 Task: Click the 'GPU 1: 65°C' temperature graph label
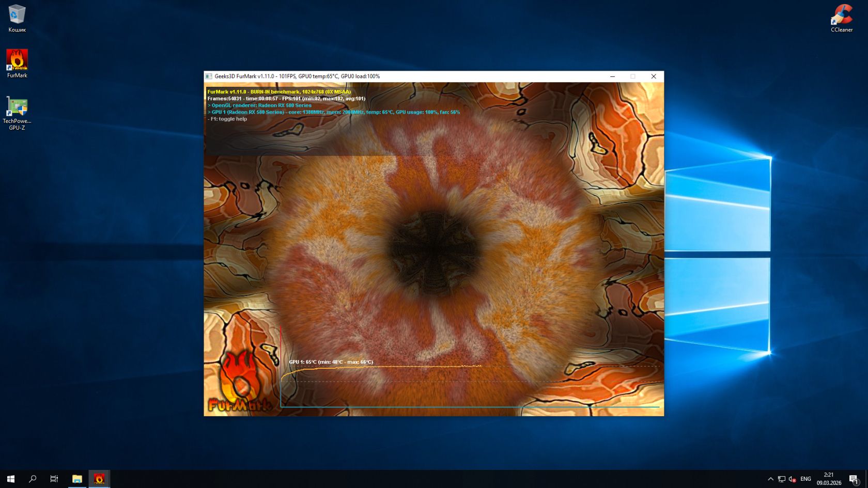331,362
